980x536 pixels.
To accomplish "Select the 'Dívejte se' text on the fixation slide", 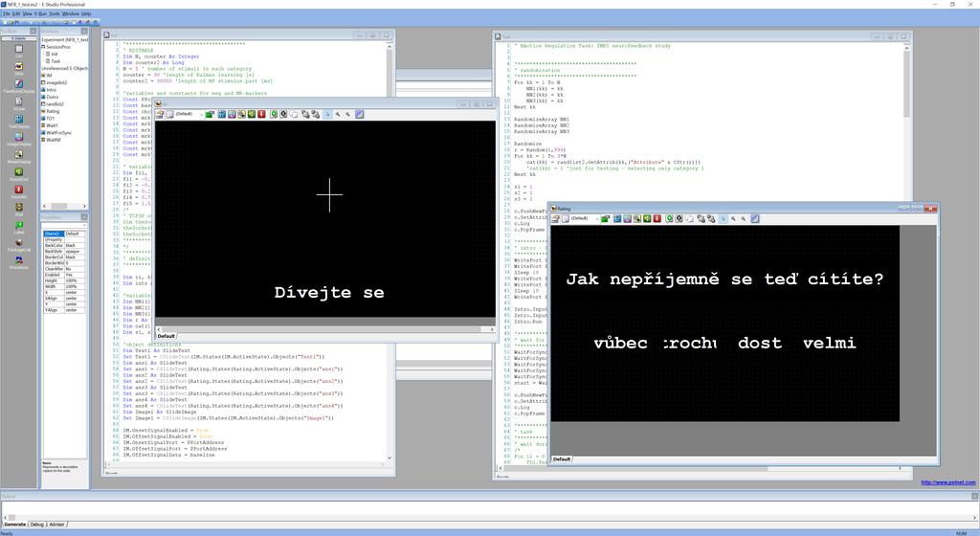I will pos(329,292).
